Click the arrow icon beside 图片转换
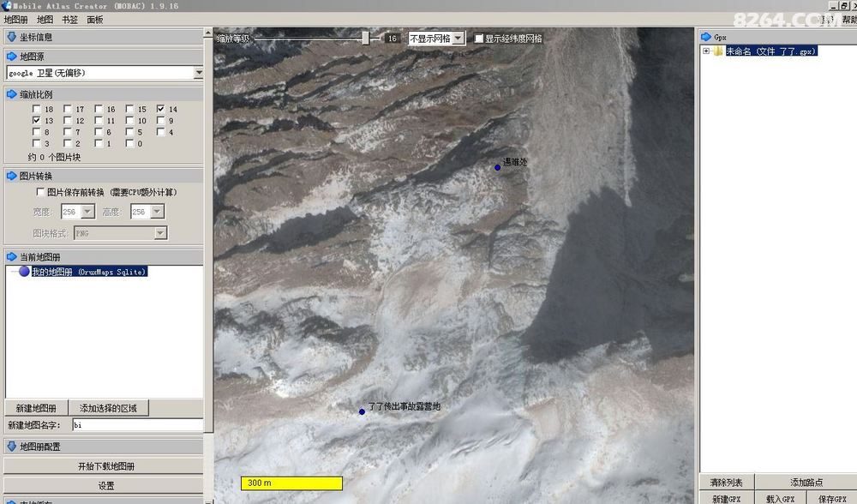This screenshot has width=857, height=504. [11, 176]
